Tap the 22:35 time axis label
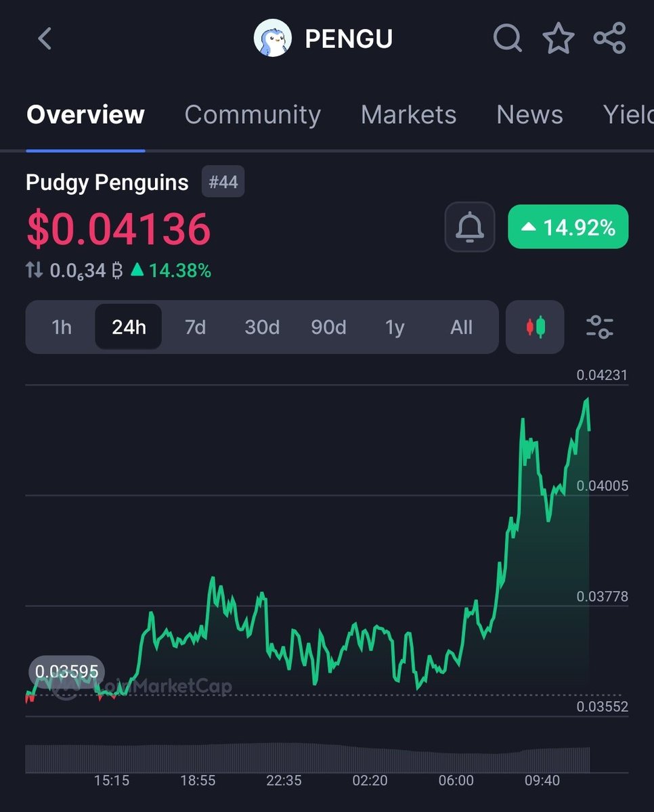 pos(284,780)
